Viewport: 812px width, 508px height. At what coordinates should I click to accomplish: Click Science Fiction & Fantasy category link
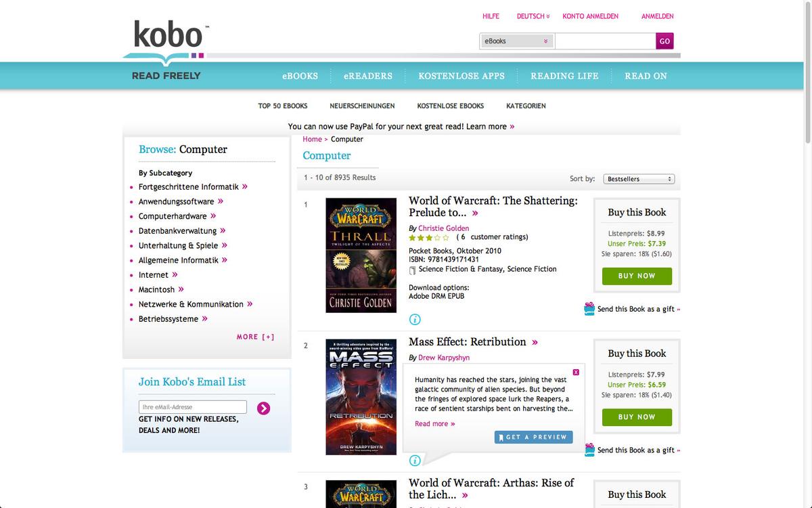[x=460, y=270]
